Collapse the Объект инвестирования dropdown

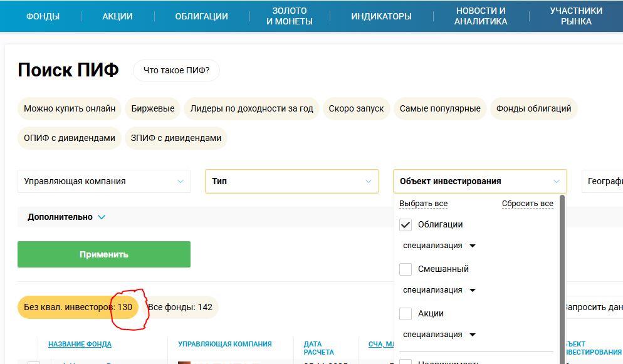tap(480, 182)
